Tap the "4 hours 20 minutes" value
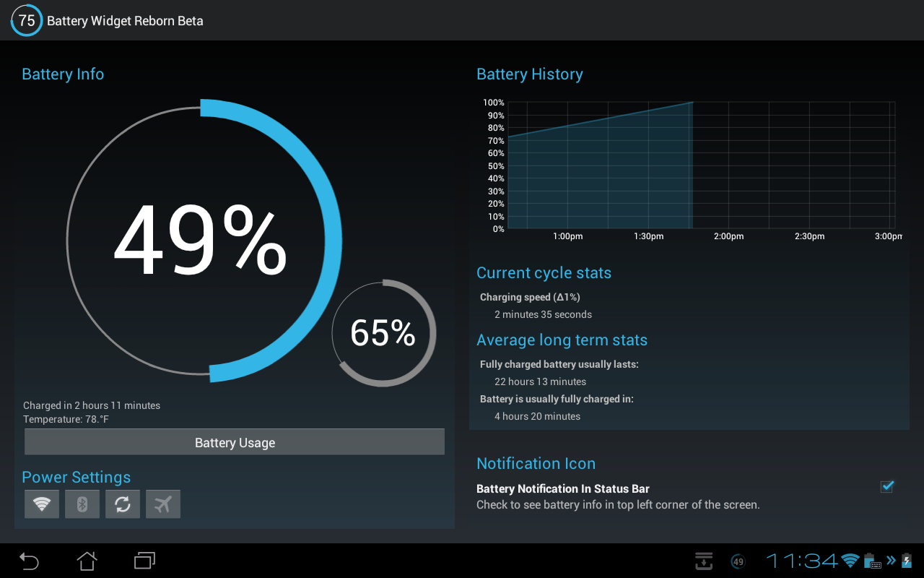 tap(537, 416)
